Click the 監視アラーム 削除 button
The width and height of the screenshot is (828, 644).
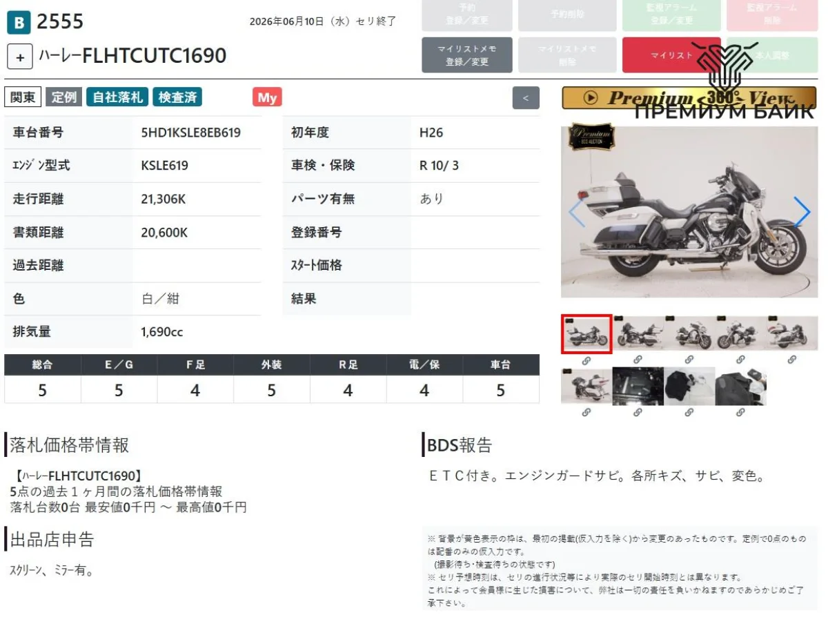[x=771, y=14]
